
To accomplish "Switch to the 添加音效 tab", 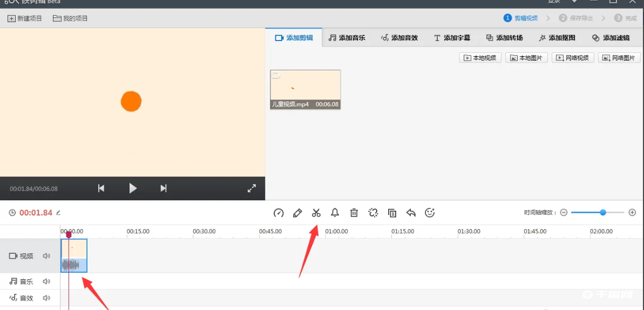I will point(399,38).
